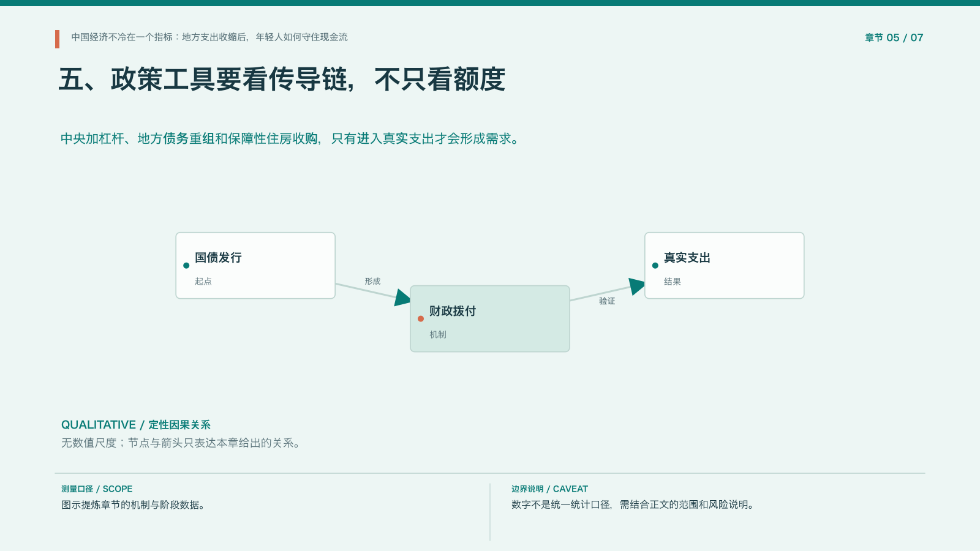Click the 形成 arrow label

click(372, 281)
